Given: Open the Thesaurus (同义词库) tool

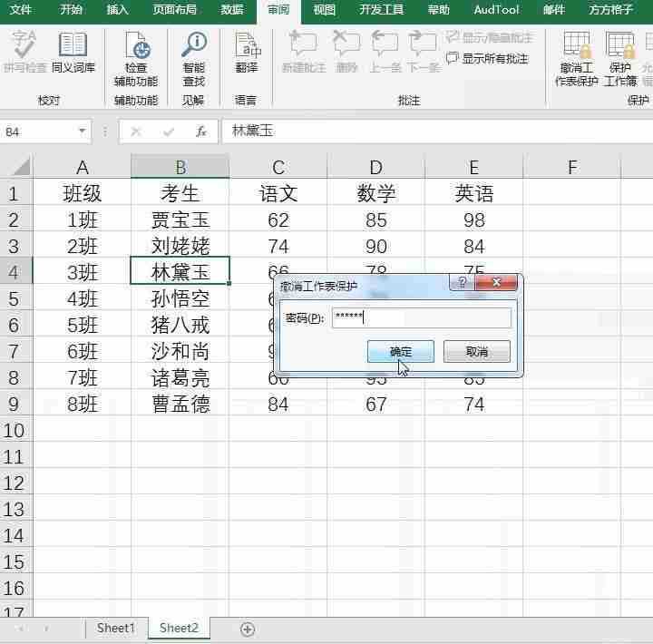Looking at the screenshot, I should pyautogui.click(x=73, y=53).
